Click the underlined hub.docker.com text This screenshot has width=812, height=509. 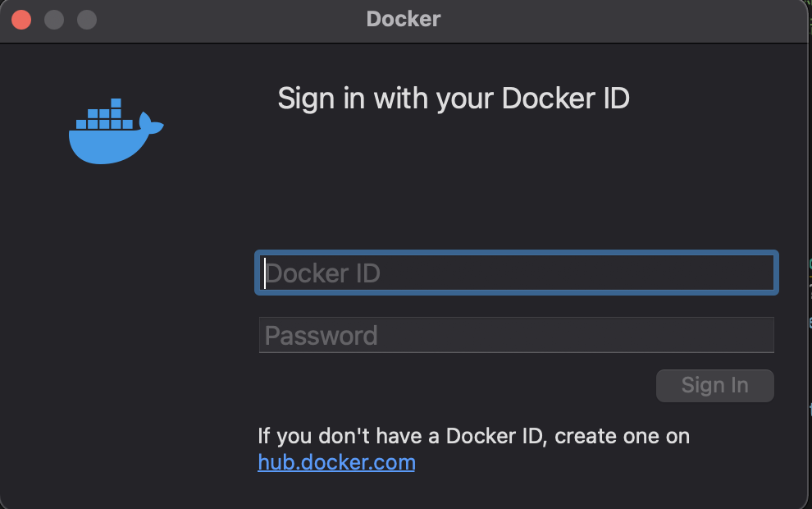click(x=336, y=462)
